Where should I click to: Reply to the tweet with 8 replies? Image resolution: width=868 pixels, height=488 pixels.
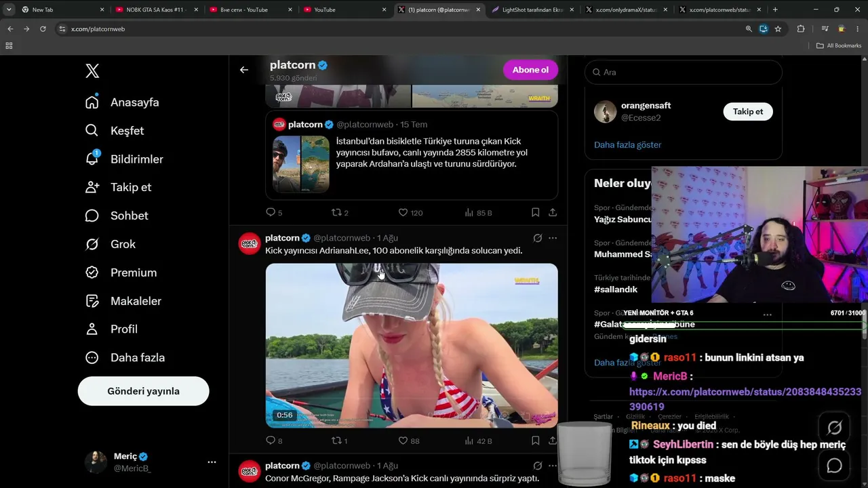(x=274, y=441)
